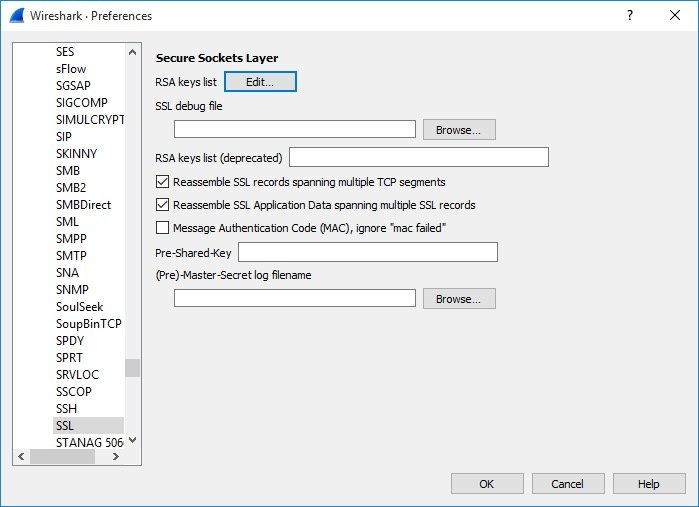Click the Cancel button

click(x=568, y=484)
